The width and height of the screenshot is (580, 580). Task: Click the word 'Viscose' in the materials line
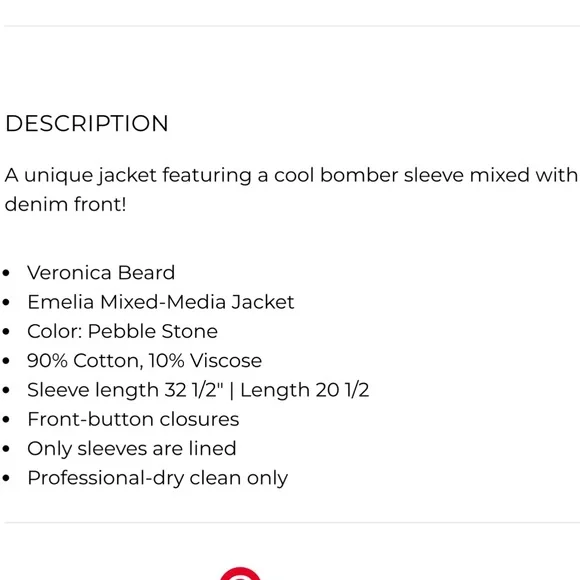pos(226,360)
